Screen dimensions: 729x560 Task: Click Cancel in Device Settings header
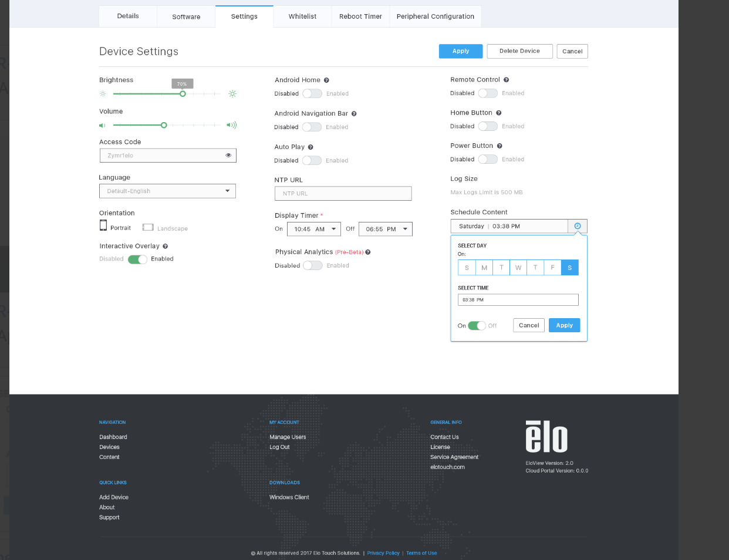572,51
